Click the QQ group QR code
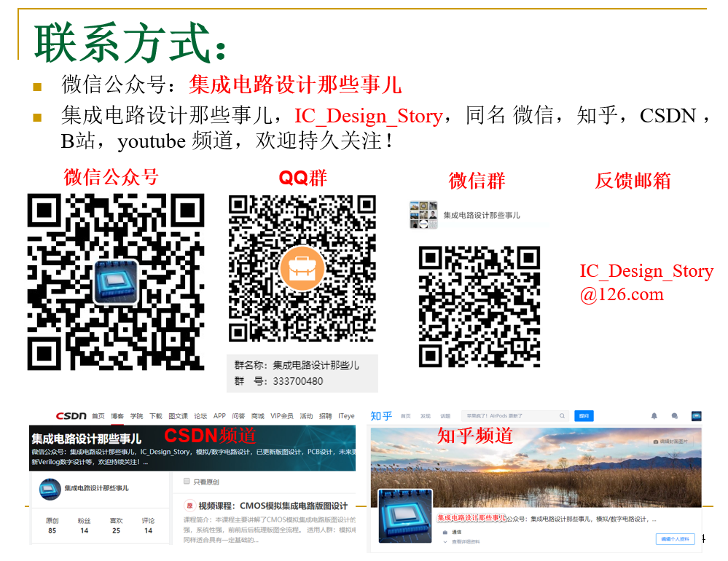This screenshot has height=561, width=728. (x=302, y=269)
